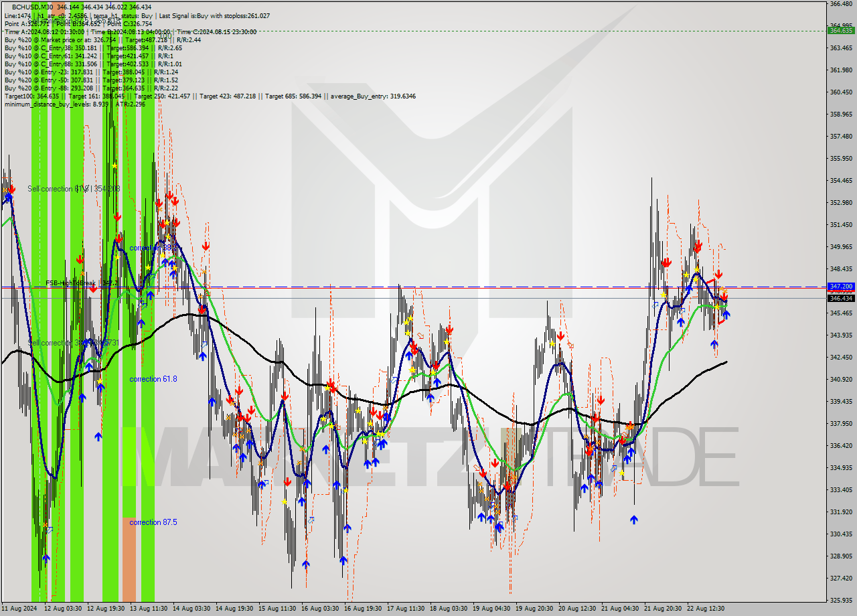Click the 'Buy %10 @ C_Entry61: 341.242' line
The width and height of the screenshot is (857, 616).
click(89, 56)
